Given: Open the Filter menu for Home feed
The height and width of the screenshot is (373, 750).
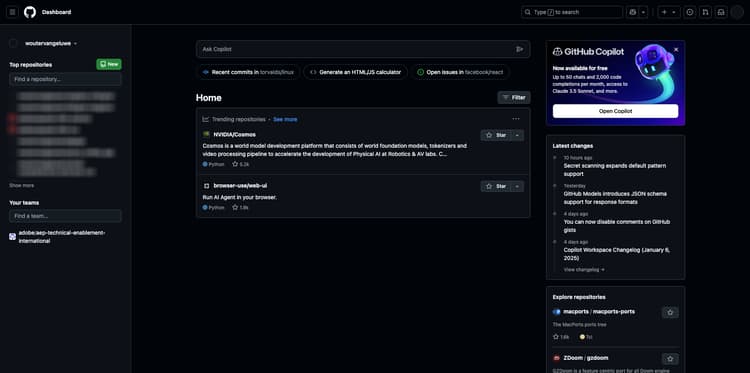Looking at the screenshot, I should (514, 98).
